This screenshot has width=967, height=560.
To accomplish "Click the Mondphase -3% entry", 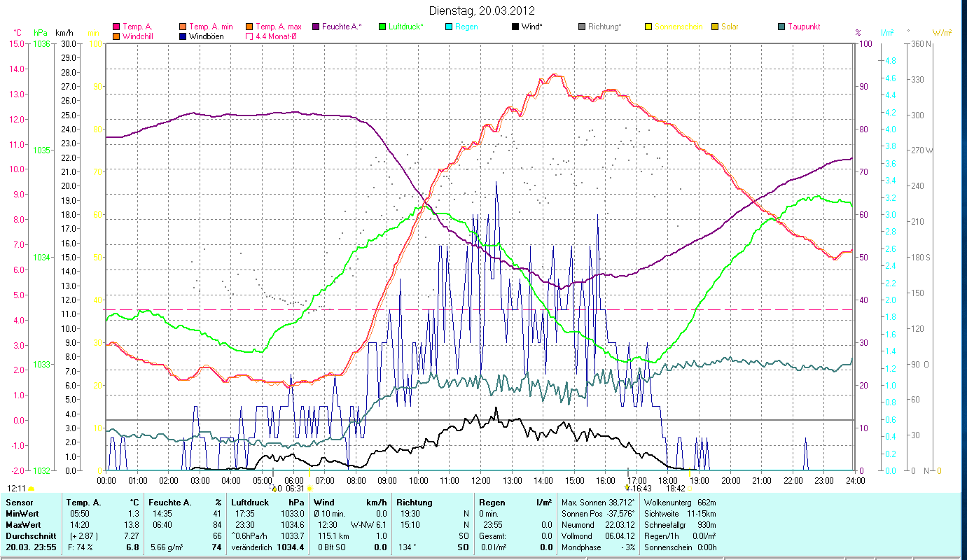I will (597, 547).
